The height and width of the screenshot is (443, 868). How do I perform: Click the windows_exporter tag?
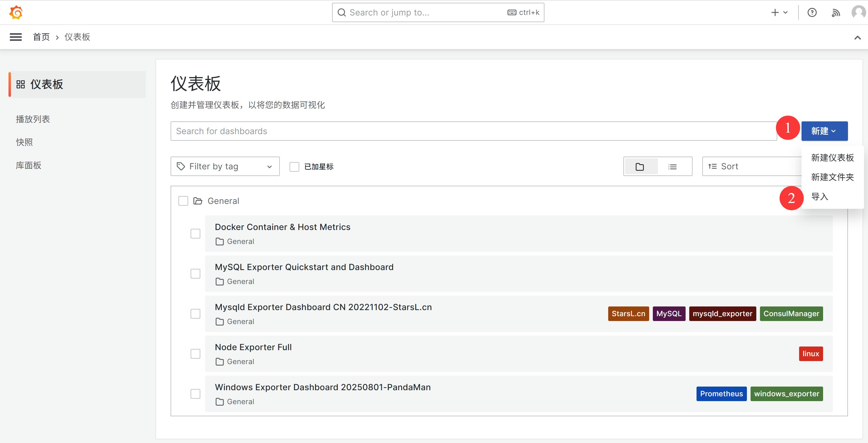click(786, 394)
